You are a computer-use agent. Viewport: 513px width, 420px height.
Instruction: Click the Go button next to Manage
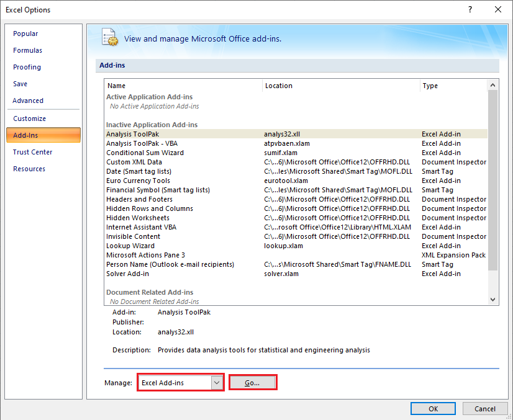pyautogui.click(x=253, y=382)
